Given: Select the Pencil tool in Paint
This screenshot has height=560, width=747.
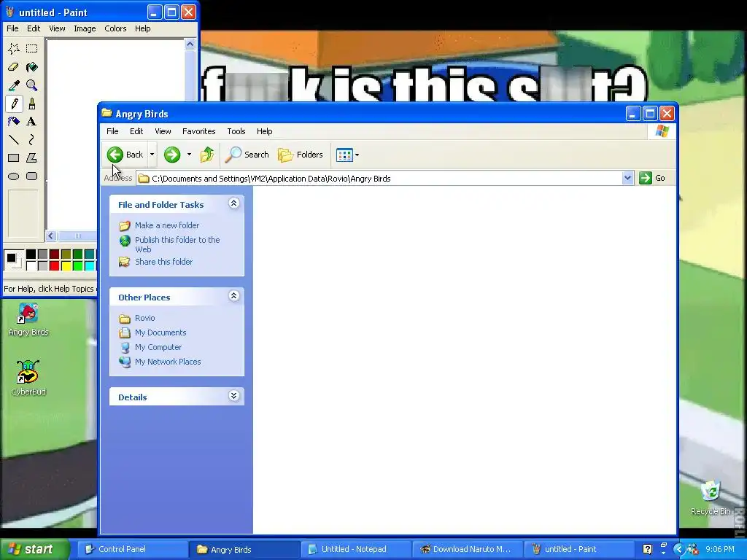Looking at the screenshot, I should click(14, 104).
